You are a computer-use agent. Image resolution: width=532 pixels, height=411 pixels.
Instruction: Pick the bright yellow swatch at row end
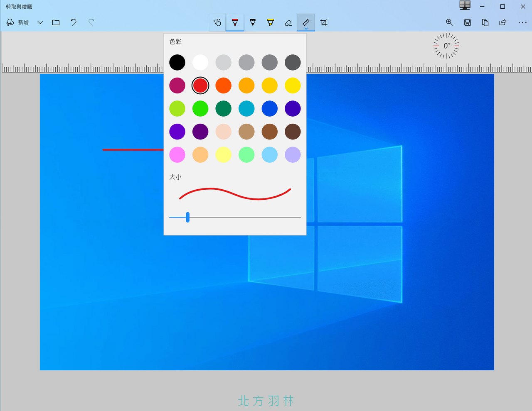(293, 86)
